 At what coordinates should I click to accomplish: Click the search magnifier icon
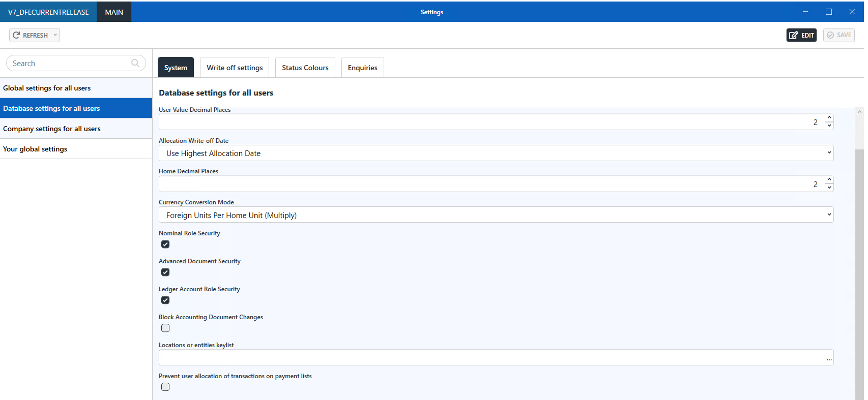135,63
